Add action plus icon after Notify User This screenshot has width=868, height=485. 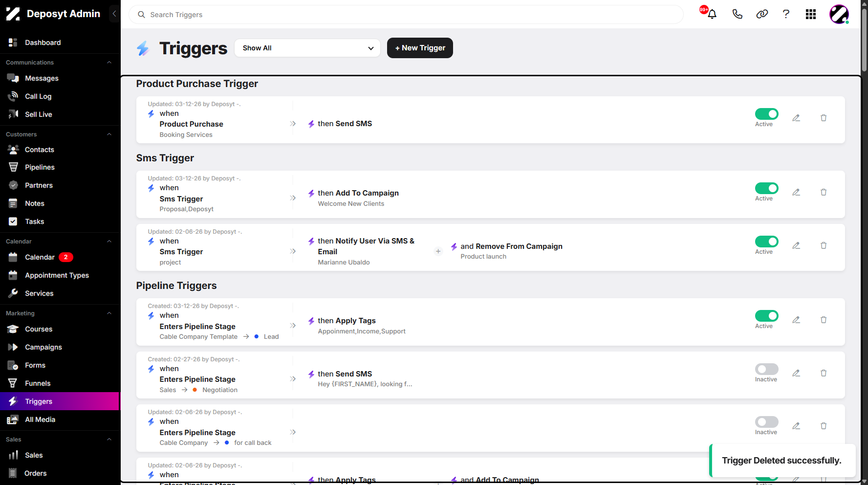coord(438,251)
